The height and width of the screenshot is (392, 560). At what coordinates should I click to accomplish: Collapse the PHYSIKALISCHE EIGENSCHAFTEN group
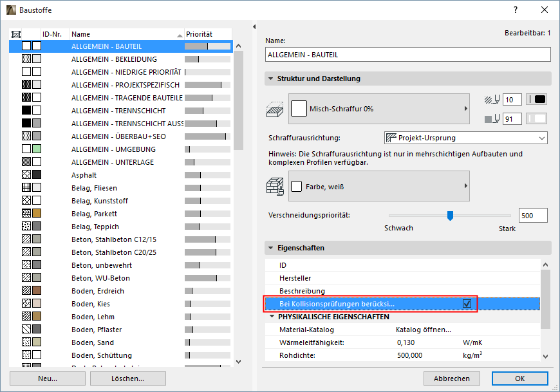tap(272, 316)
